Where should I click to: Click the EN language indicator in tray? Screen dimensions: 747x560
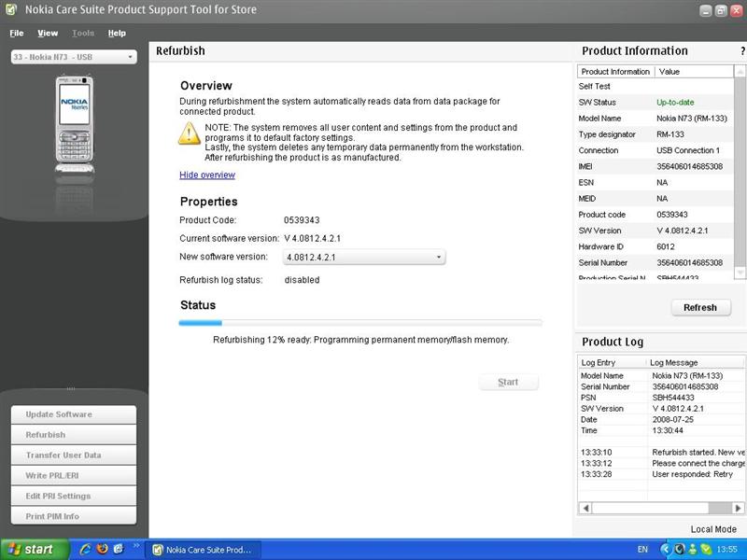tap(642, 550)
